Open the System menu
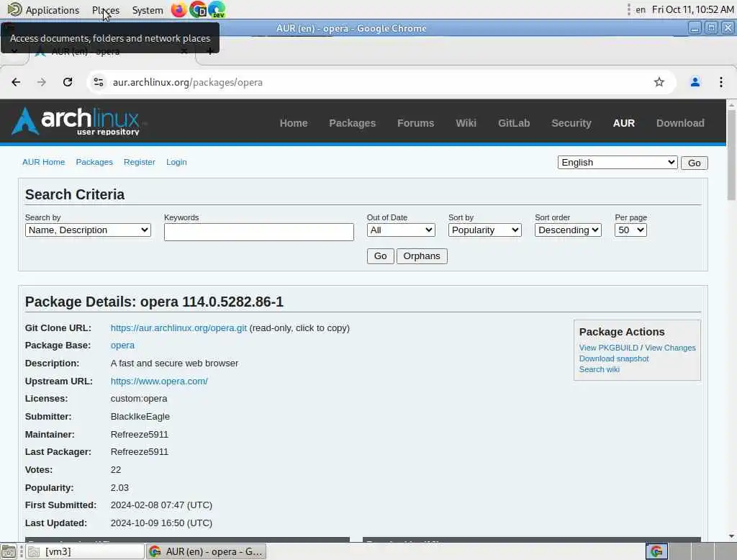The image size is (737, 560). click(148, 10)
